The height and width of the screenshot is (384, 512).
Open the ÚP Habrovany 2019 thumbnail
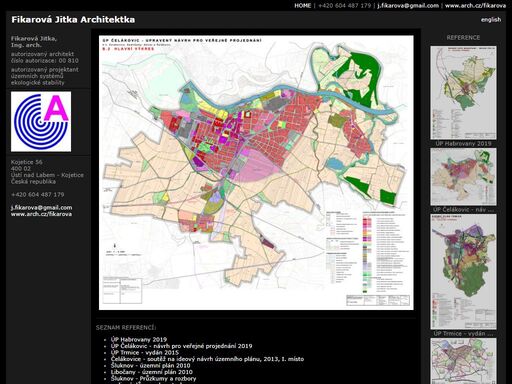463,93
